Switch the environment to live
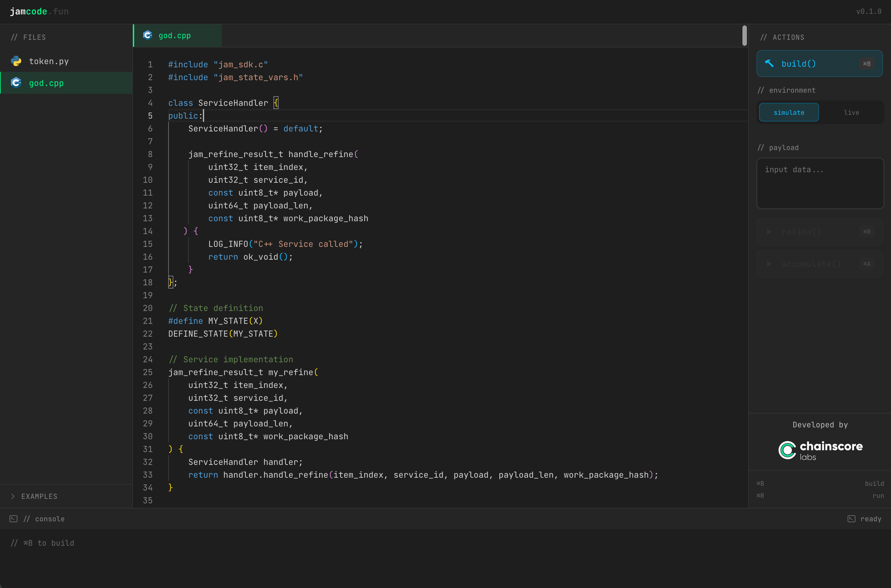This screenshot has height=588, width=891. [x=851, y=112]
